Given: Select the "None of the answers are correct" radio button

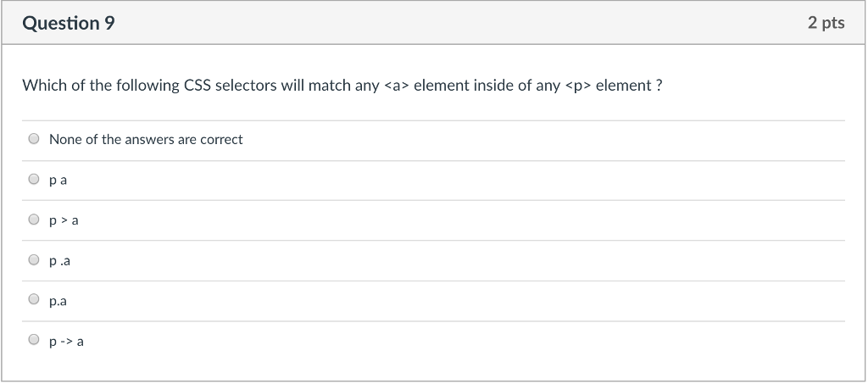Looking at the screenshot, I should [x=34, y=139].
